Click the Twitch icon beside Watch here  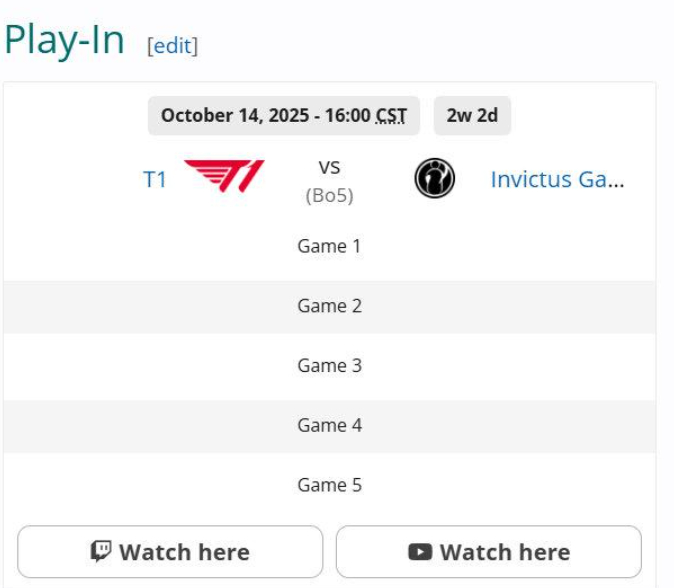(x=101, y=551)
